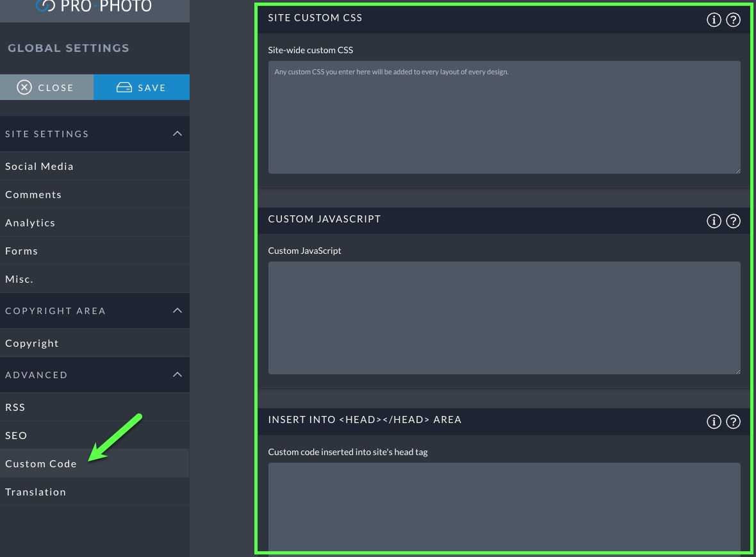Select the Forms menu item
Viewport: 756px width, 557px height.
pos(95,251)
